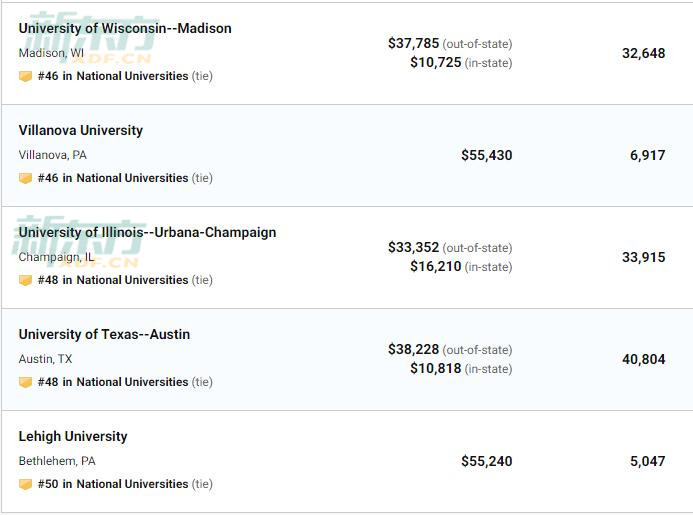This screenshot has width=693, height=515.
Task: Click Illinois in-state tuition $16,210
Action: click(436, 266)
